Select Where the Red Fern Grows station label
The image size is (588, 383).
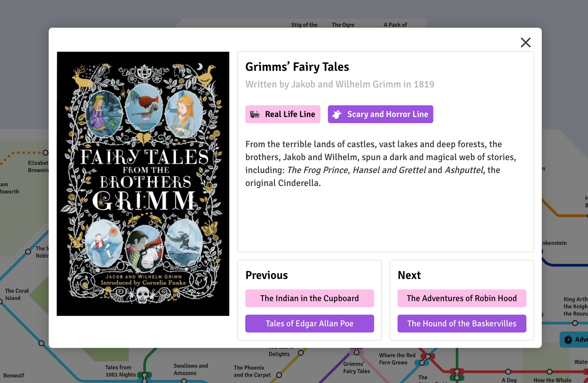(397, 359)
